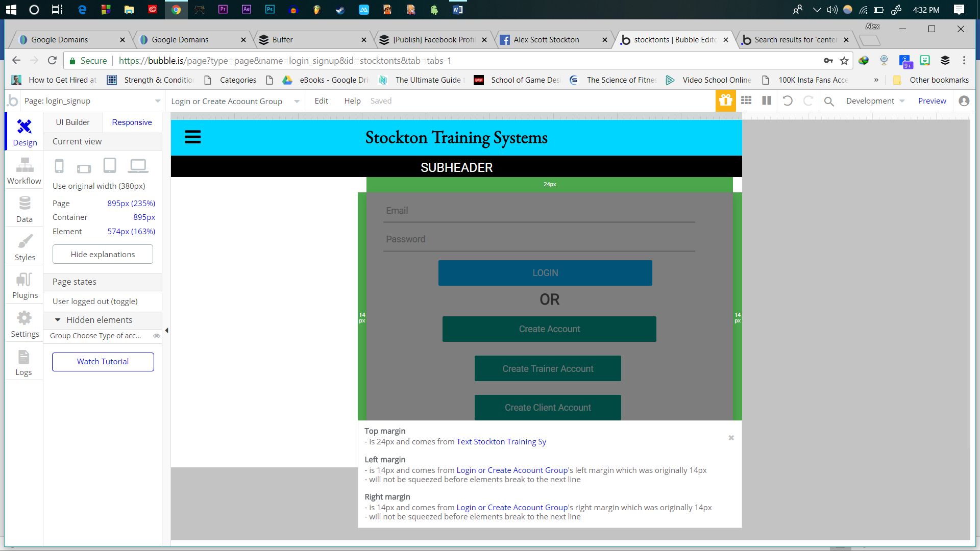Click the undo arrow icon

tap(788, 101)
